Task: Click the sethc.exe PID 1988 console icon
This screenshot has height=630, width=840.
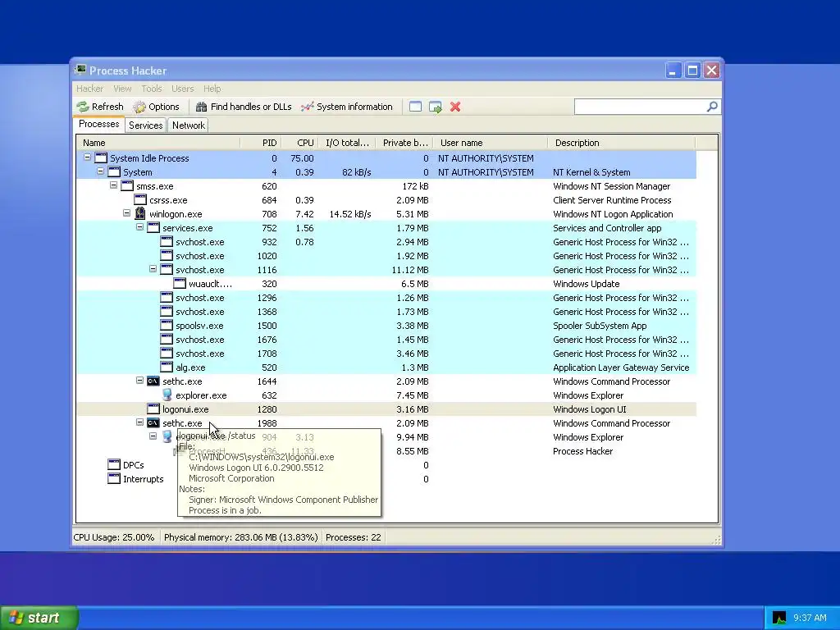Action: click(x=153, y=423)
